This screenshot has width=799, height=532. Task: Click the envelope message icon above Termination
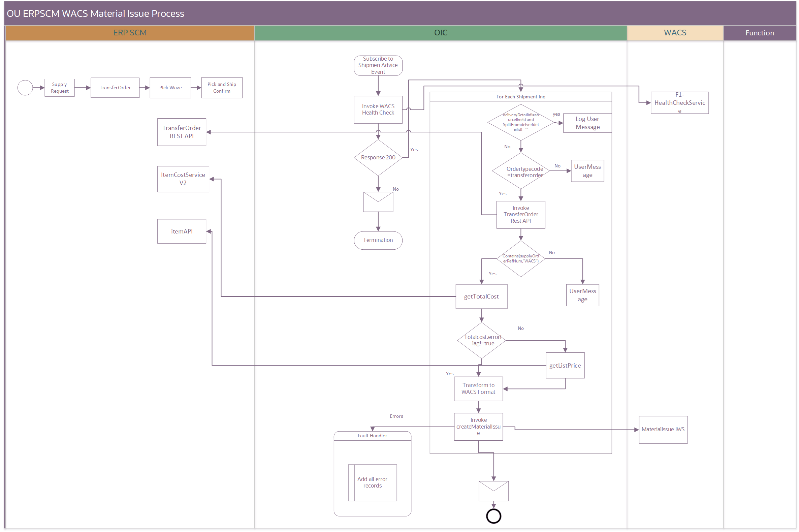(x=378, y=202)
